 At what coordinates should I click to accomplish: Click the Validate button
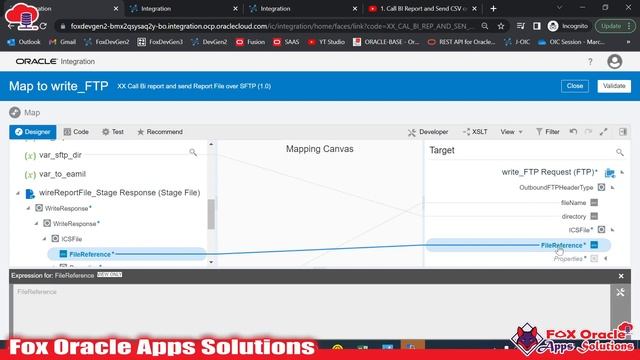click(x=614, y=86)
